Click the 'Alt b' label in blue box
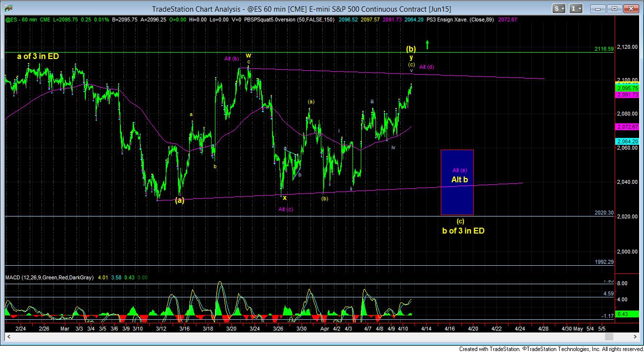The image size is (644, 352). 459,179
